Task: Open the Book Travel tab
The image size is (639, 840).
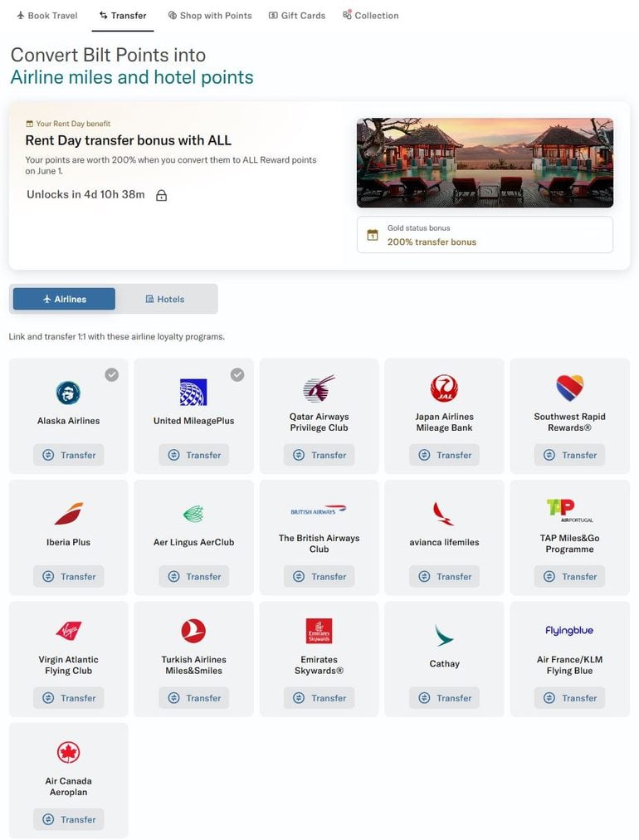Action: click(x=47, y=16)
